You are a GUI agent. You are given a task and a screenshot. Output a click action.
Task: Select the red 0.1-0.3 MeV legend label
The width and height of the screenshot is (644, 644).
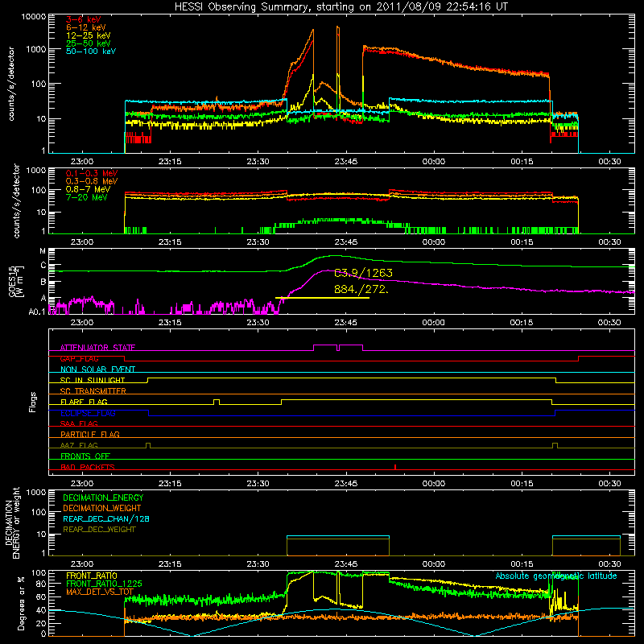(92, 173)
